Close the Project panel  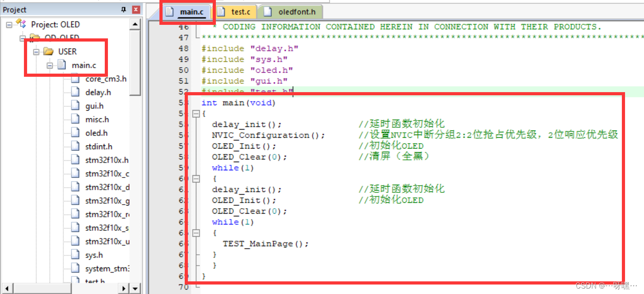136,9
